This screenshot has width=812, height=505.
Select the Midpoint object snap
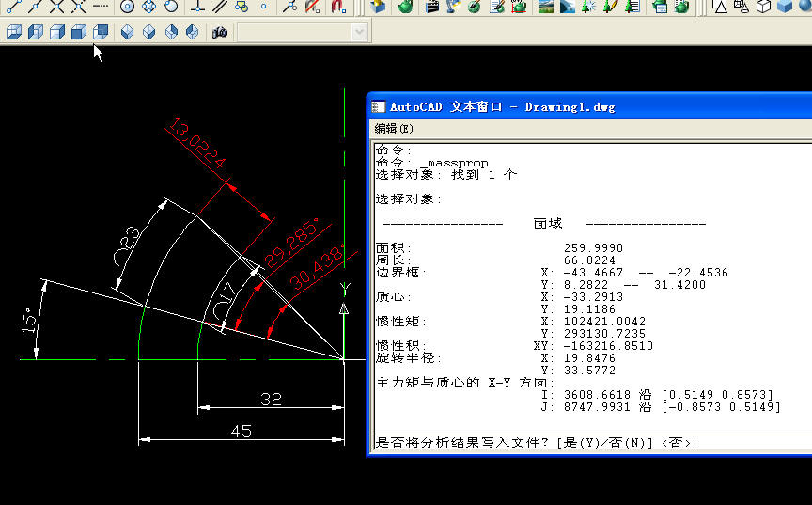(35, 7)
